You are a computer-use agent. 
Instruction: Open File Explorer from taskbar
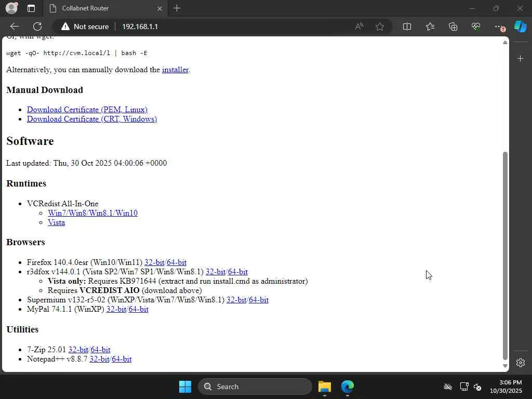click(x=324, y=387)
